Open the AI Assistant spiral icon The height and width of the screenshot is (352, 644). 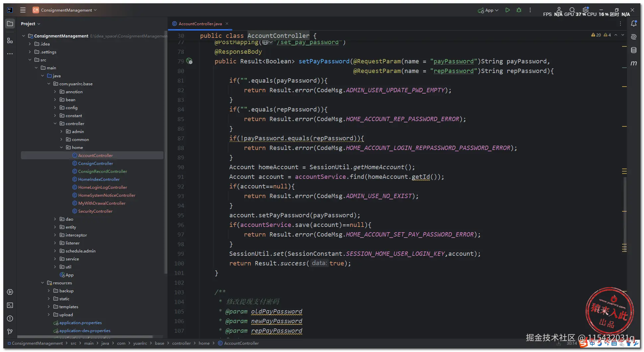click(634, 36)
